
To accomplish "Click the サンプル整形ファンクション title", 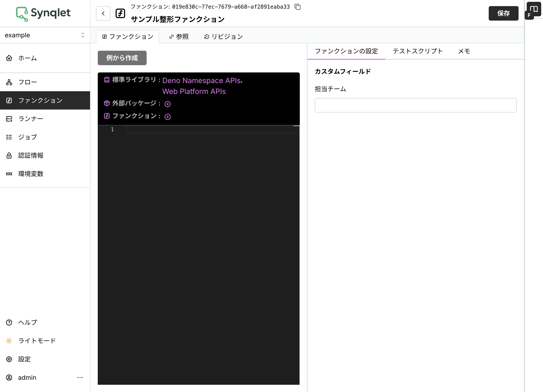I will [178, 19].
